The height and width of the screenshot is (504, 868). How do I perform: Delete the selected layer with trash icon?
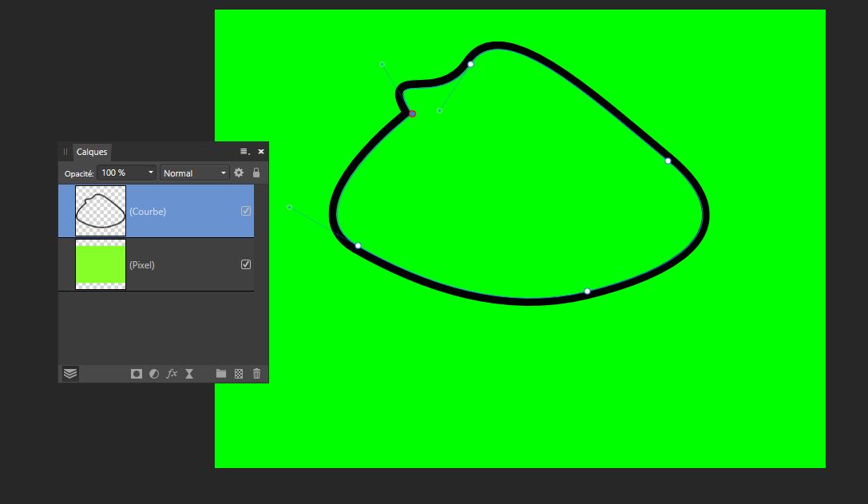[257, 374]
